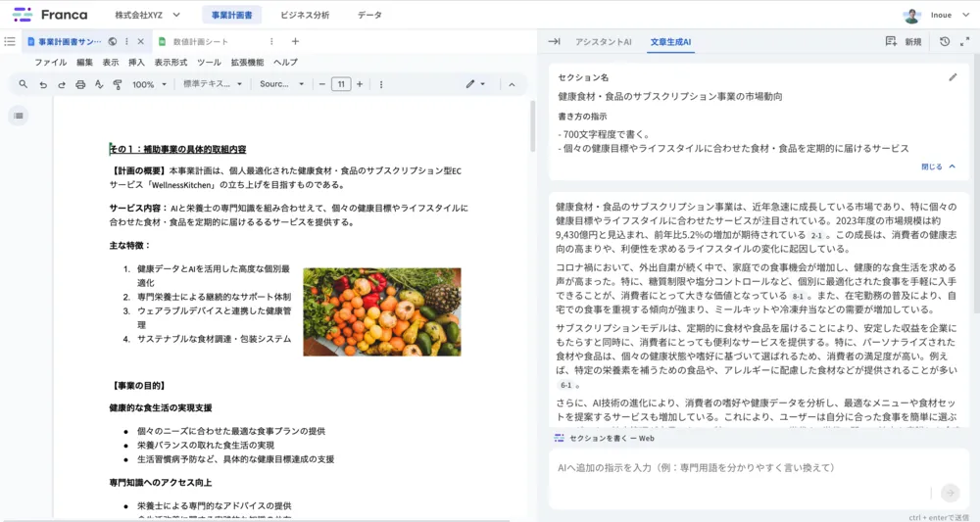Switch to the データ top tab
Viewport: 980px width, 522px height.
[369, 15]
